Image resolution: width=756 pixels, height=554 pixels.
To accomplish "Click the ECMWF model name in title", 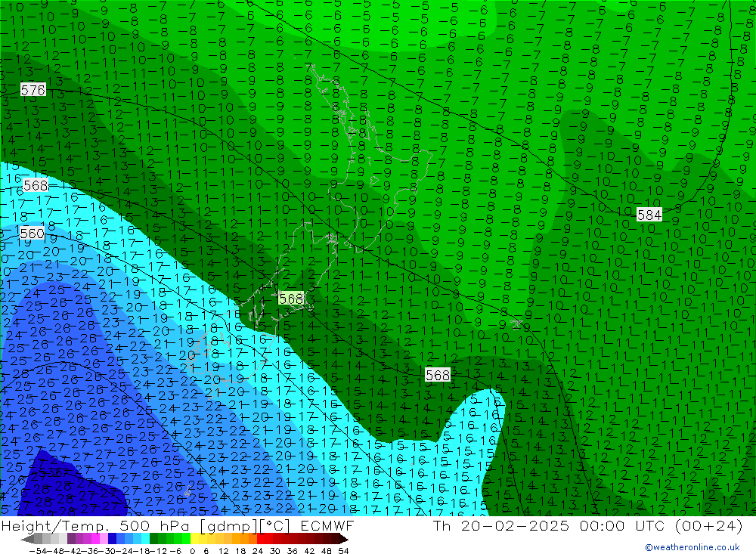I will pyautogui.click(x=327, y=525).
